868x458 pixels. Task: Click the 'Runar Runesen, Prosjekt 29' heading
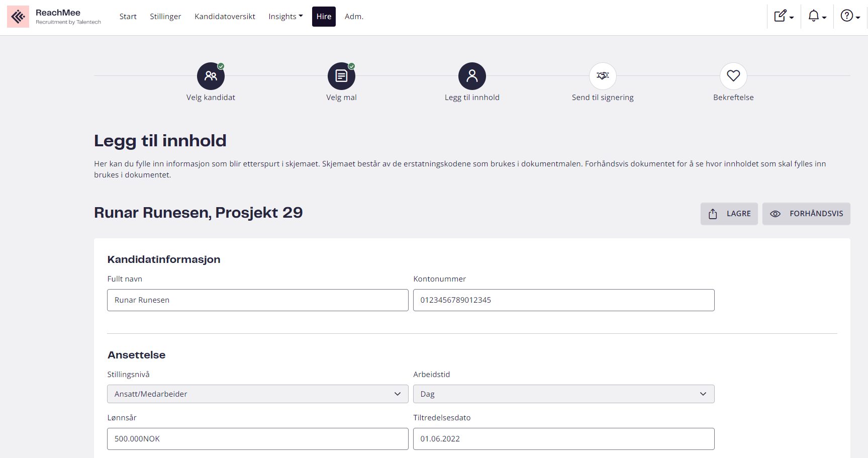tap(199, 213)
